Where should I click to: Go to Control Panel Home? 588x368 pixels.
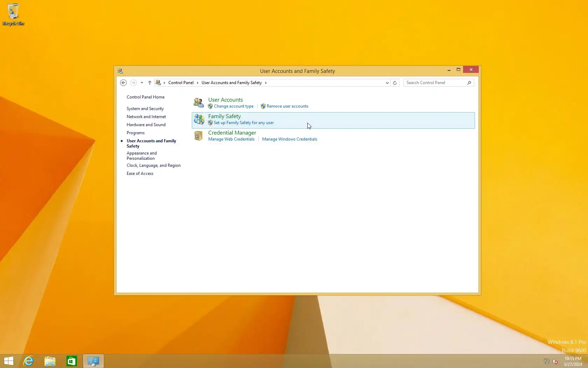(x=146, y=97)
